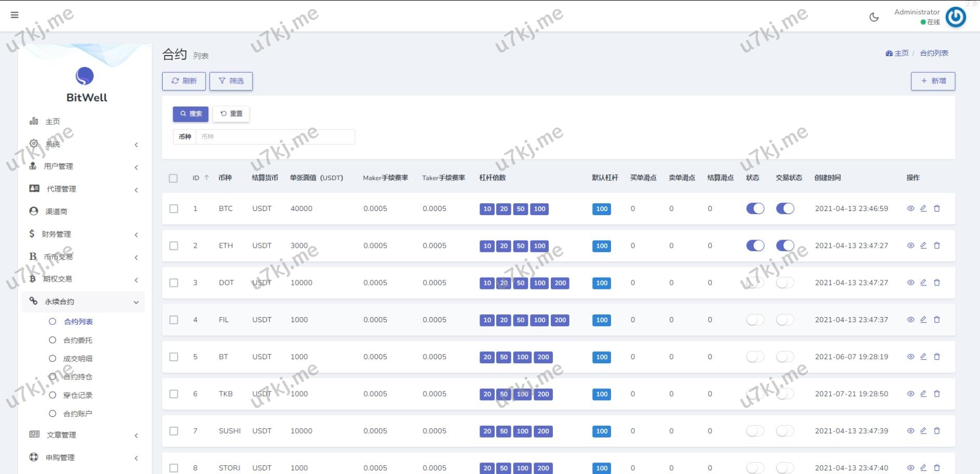Viewport: 980px width, 474px height.
Task: Click the delete trash icon for DOT row
Action: [937, 283]
